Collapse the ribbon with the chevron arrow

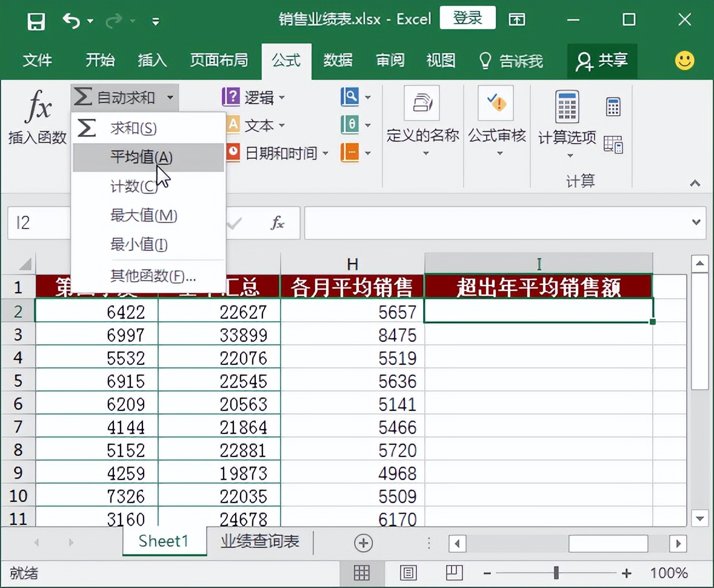coord(695,183)
